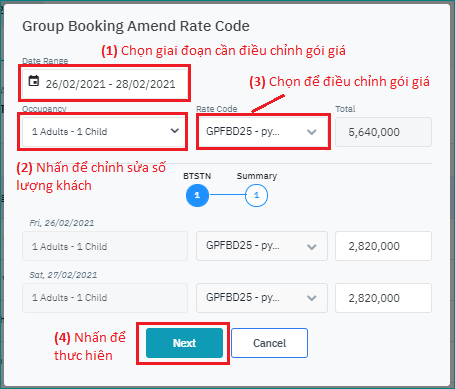Click chevron of Friday's rate code dropdown
This screenshot has height=389, width=455.
click(312, 247)
